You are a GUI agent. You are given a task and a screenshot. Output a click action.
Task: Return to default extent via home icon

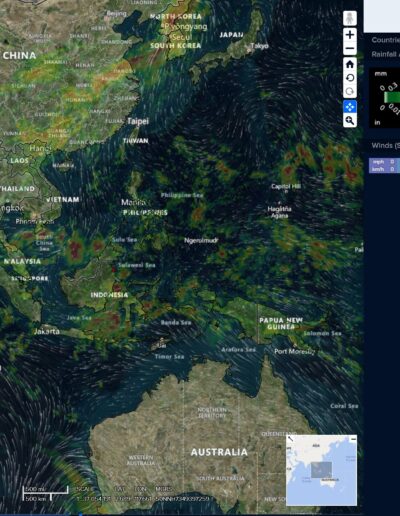click(350, 64)
